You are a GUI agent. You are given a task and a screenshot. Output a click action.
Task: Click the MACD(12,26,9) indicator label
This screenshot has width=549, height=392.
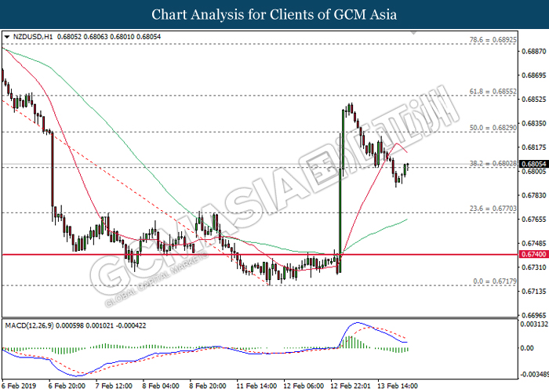click(x=29, y=325)
